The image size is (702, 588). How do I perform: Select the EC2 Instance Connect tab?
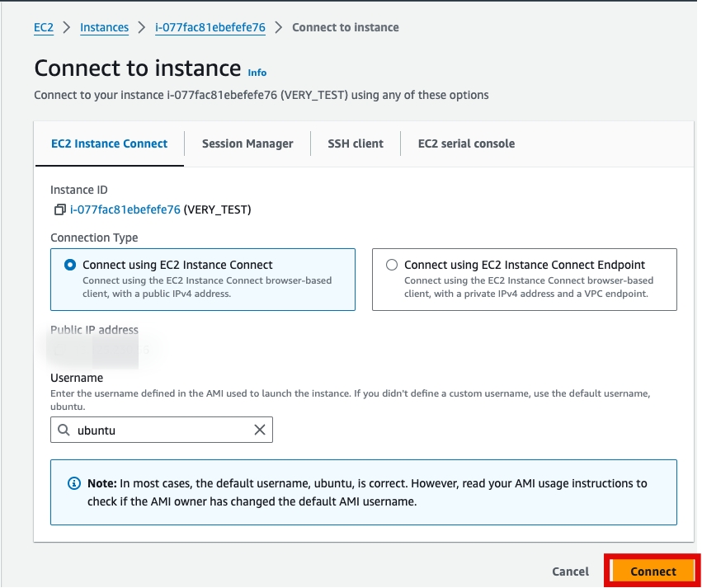coord(109,143)
